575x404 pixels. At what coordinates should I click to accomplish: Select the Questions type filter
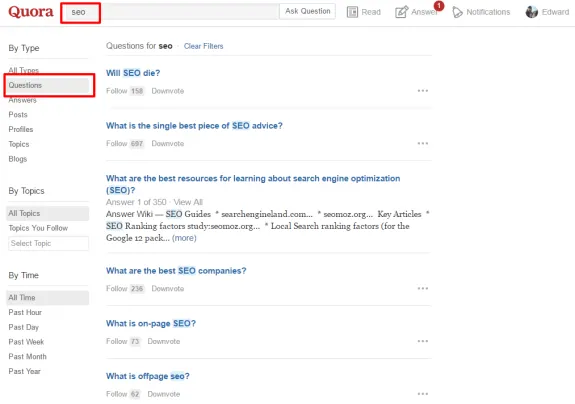(48, 85)
